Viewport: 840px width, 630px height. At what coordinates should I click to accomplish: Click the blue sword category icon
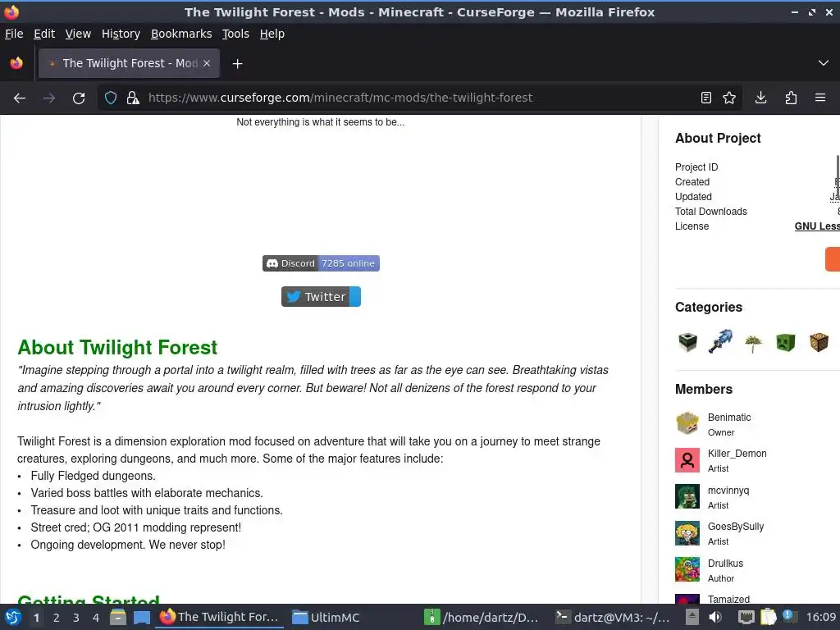pyautogui.click(x=720, y=342)
